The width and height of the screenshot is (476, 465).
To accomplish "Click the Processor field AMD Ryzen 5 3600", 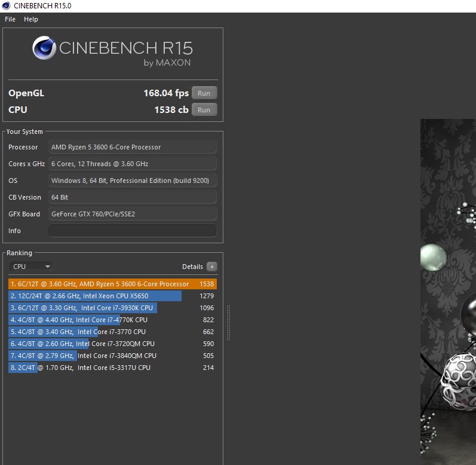I will click(x=133, y=147).
